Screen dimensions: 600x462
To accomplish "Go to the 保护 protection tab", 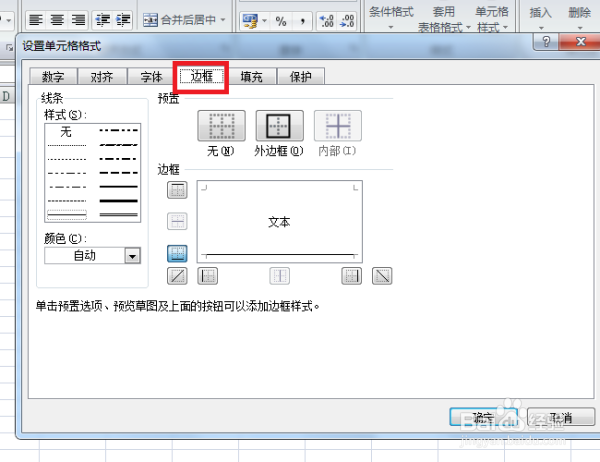I will (x=301, y=77).
